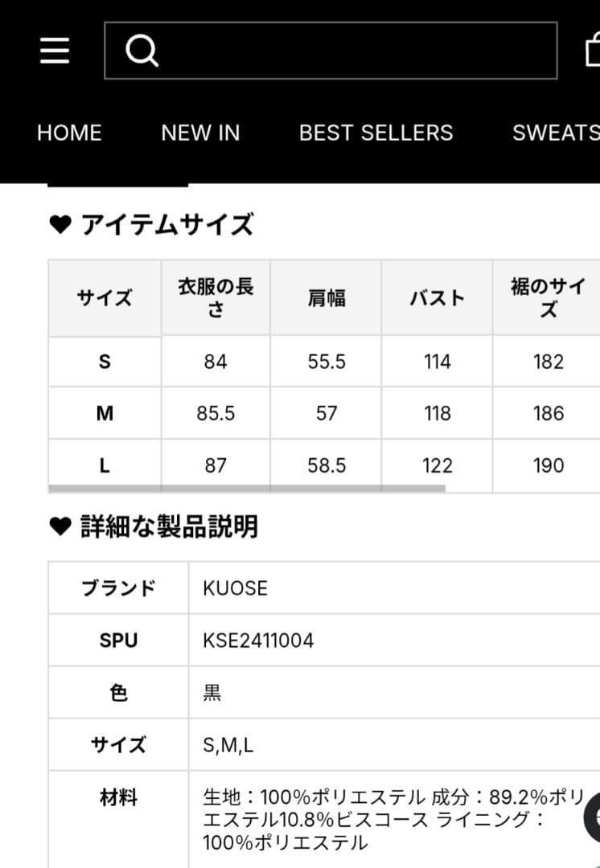
Task: Click the search magnifier icon
Action: click(x=142, y=51)
